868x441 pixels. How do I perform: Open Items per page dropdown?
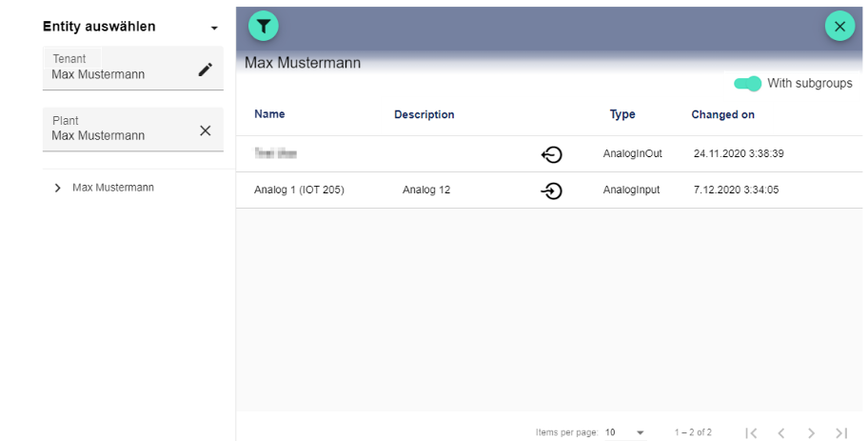(x=625, y=433)
